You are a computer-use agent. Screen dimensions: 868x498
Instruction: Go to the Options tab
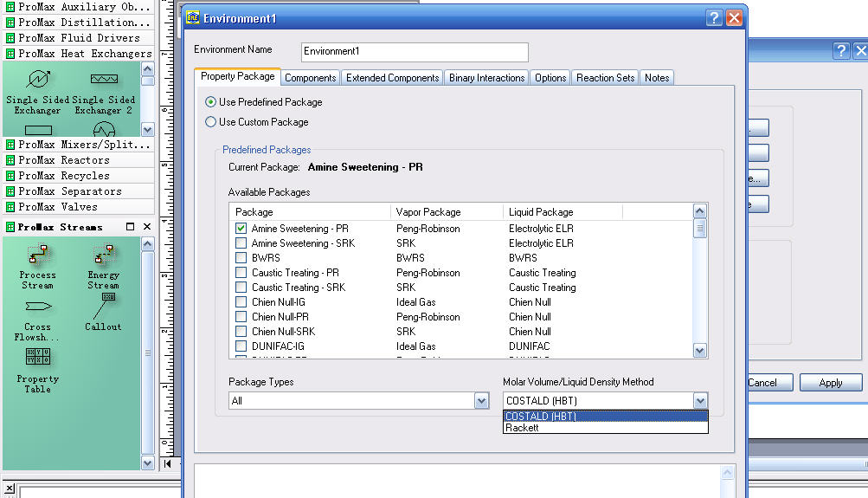tap(550, 78)
